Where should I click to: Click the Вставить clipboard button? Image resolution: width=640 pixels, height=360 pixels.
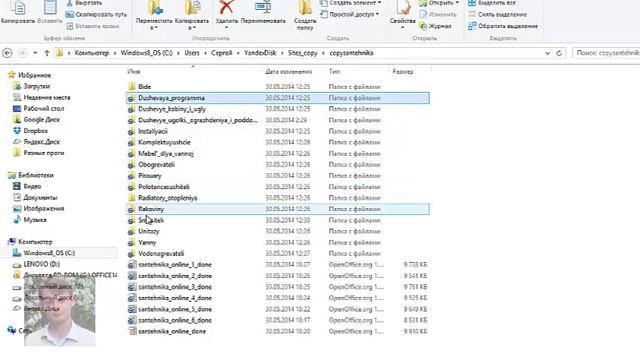click(x=50, y=13)
